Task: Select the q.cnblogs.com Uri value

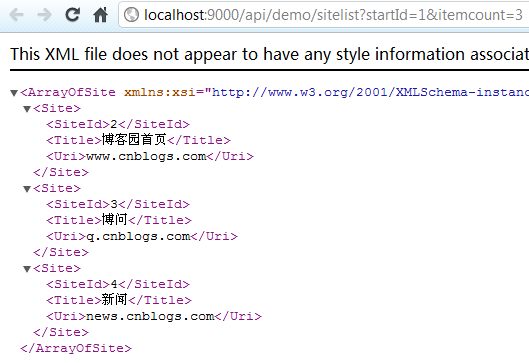Action: click(138, 236)
